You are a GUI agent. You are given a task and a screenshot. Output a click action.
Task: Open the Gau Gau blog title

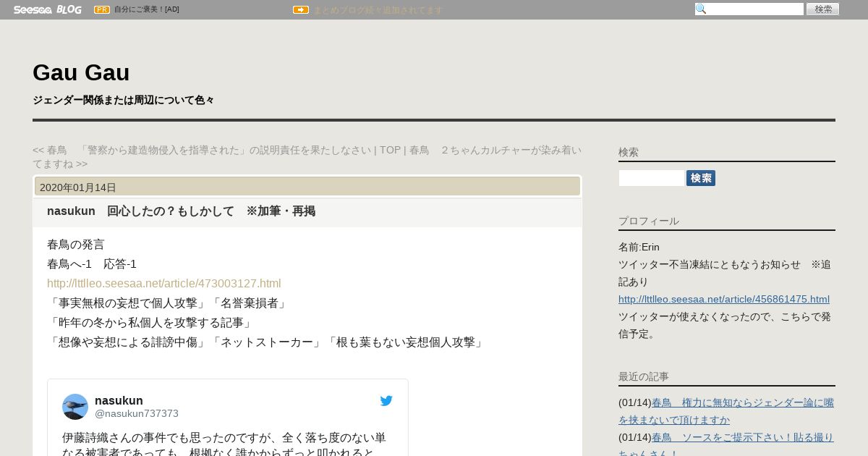[x=81, y=72]
